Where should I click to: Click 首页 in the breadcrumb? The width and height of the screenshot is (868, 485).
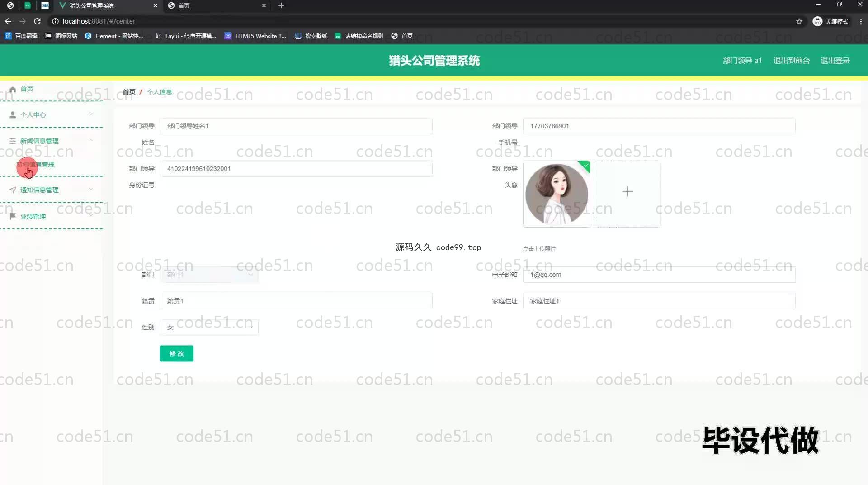129,92
